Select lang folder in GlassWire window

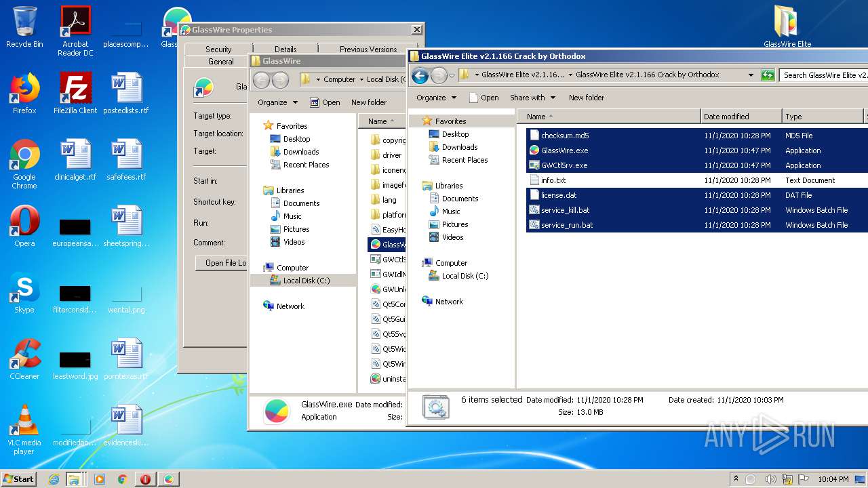[389, 200]
